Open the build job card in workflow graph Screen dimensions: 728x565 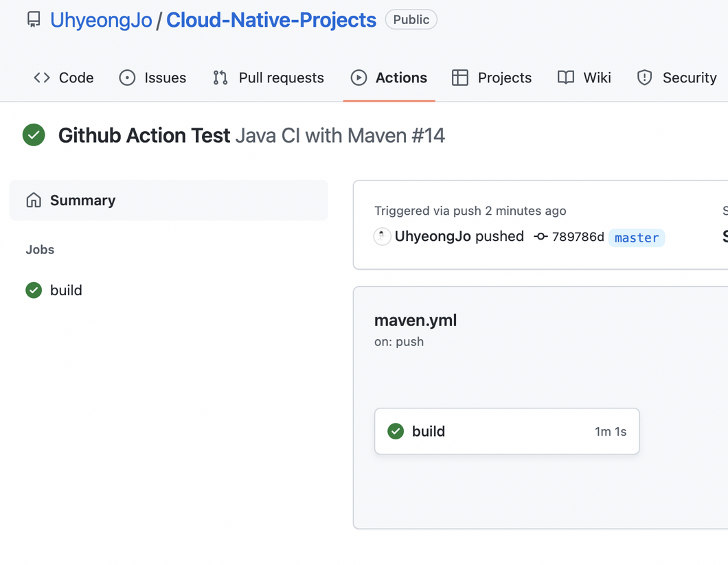click(507, 431)
